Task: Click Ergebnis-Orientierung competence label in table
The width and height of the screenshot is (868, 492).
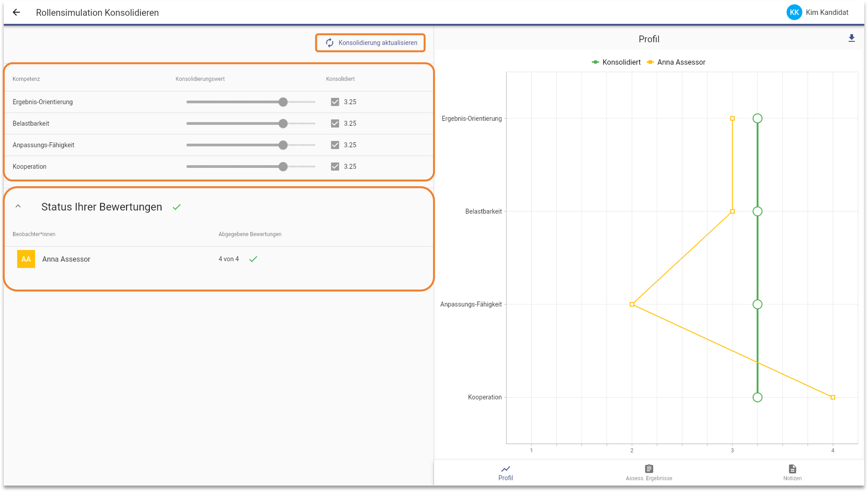Action: pyautogui.click(x=42, y=102)
